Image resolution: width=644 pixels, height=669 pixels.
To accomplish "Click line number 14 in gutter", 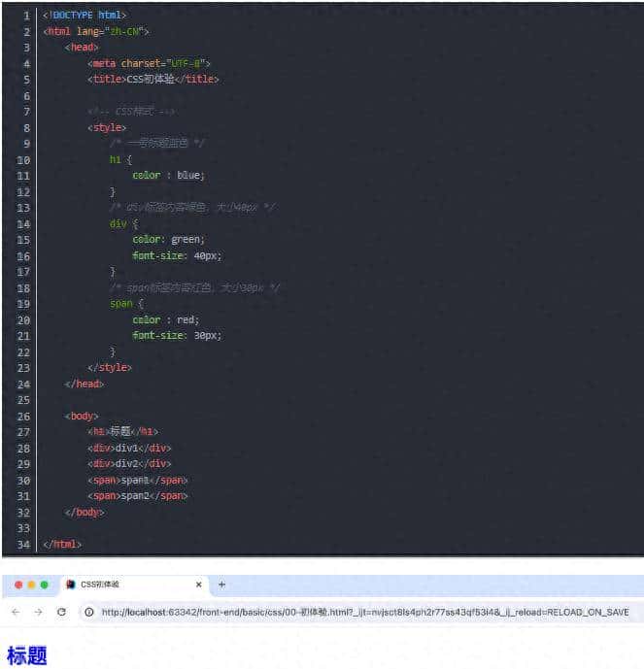I will 23,224.
